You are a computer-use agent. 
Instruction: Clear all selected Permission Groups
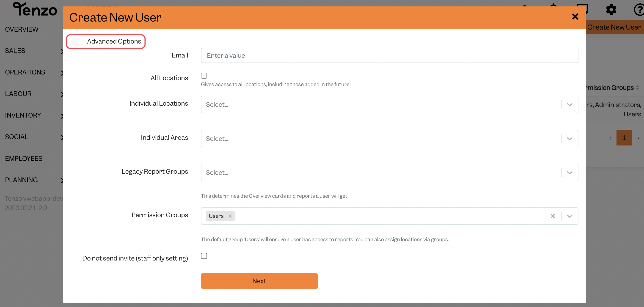click(553, 216)
